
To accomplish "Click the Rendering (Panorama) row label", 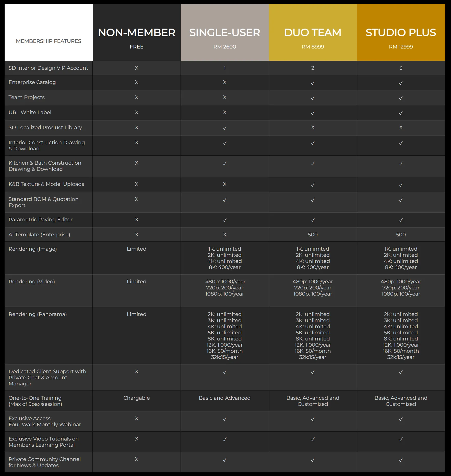I will [x=38, y=314].
